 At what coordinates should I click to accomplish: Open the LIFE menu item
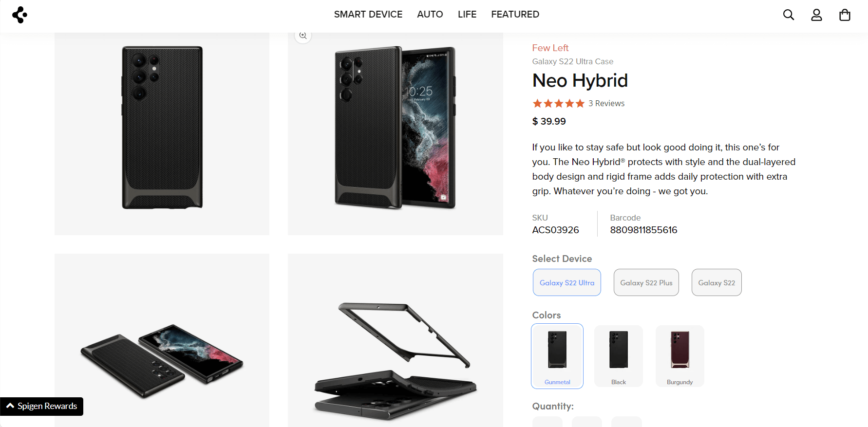click(x=467, y=15)
